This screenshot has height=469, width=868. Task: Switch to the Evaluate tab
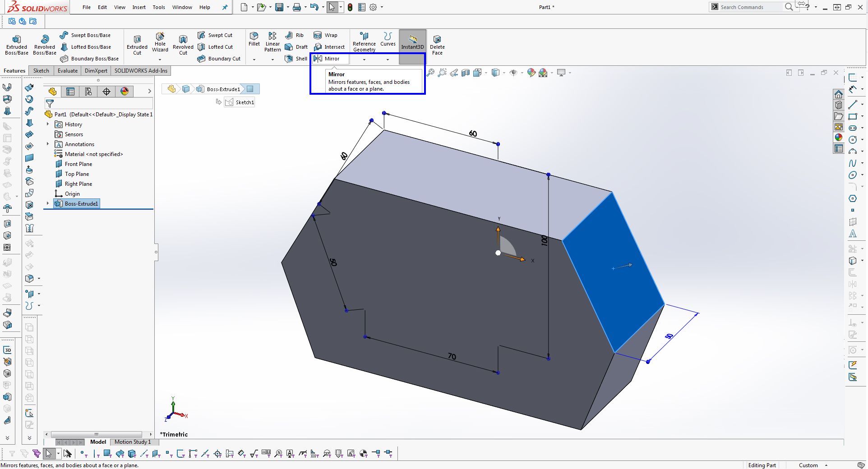pos(68,71)
